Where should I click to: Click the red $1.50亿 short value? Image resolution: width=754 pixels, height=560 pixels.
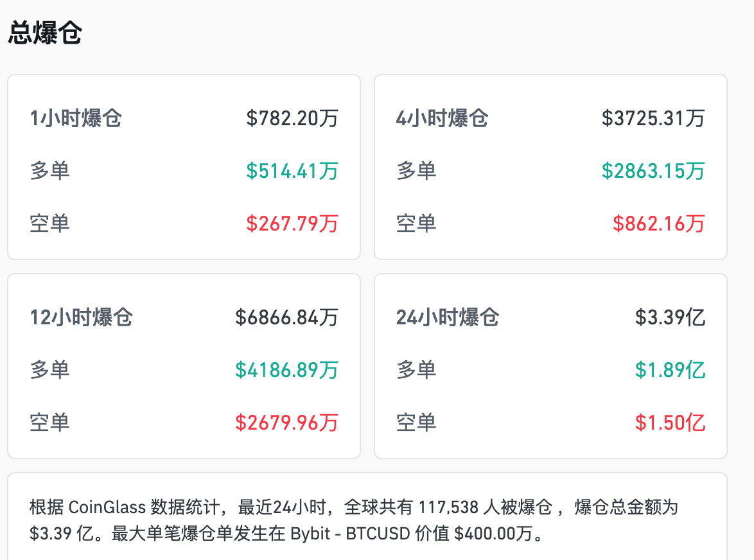coord(670,423)
